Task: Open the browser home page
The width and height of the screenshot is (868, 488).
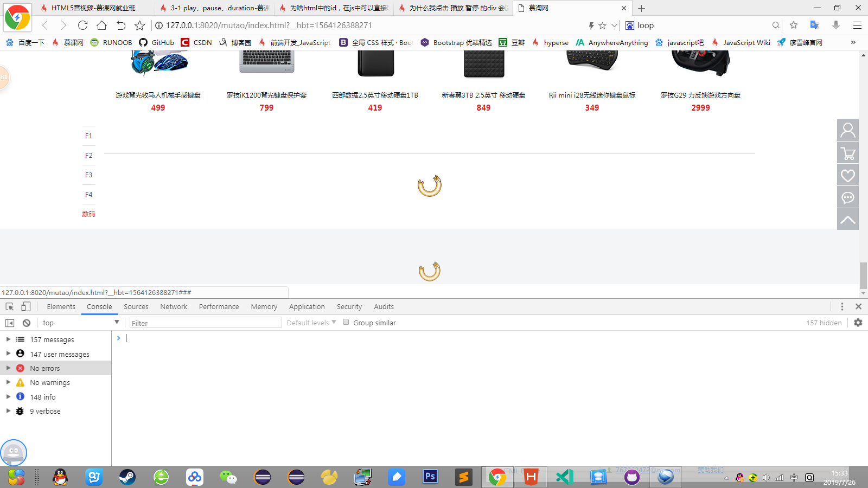Action: point(101,25)
